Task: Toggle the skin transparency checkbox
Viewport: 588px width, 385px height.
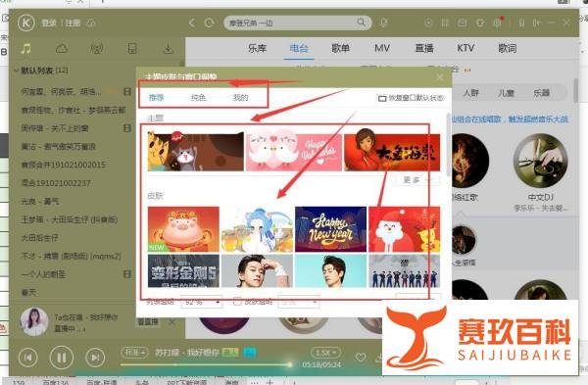Action: click(x=237, y=301)
